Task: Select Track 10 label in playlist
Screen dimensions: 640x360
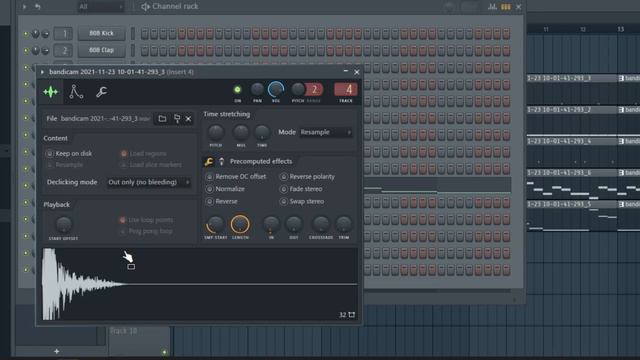Action: (123, 331)
